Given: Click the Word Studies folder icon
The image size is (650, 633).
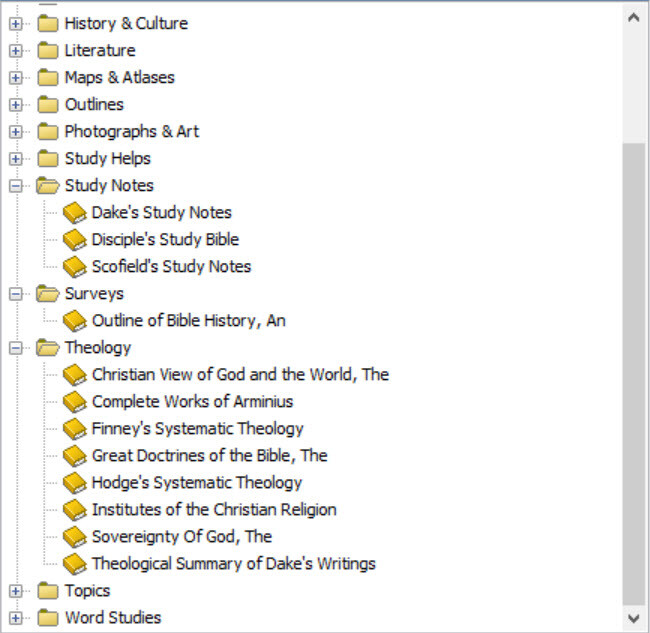Looking at the screenshot, I should (x=48, y=618).
